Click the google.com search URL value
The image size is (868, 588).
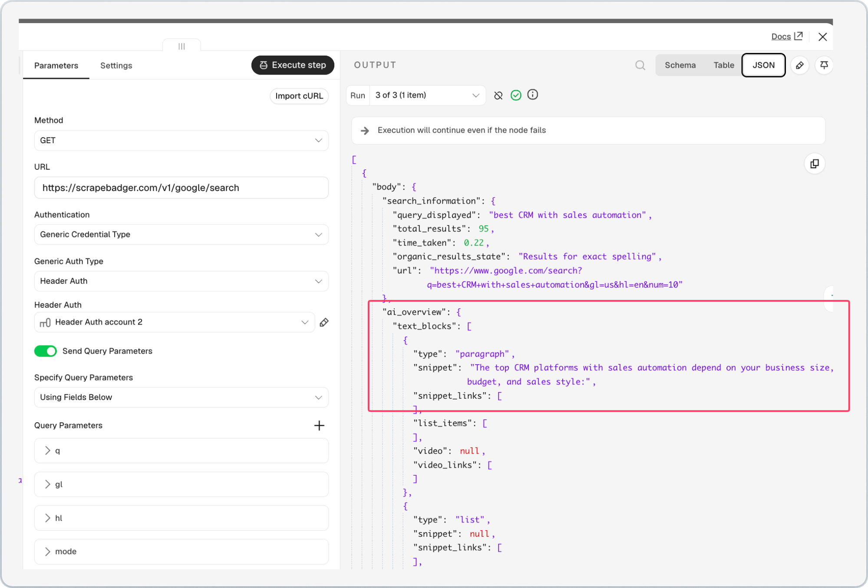tap(556, 278)
